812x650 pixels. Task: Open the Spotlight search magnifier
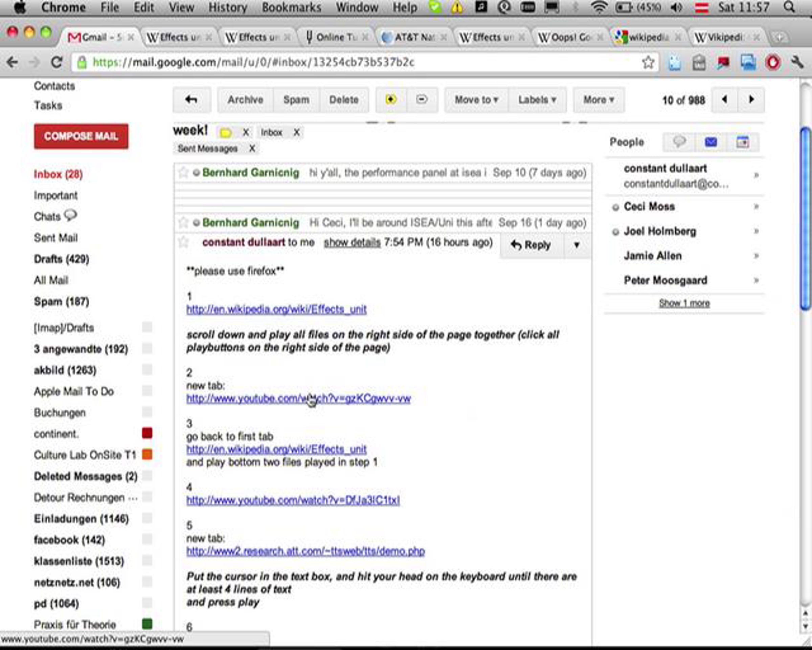click(789, 7)
